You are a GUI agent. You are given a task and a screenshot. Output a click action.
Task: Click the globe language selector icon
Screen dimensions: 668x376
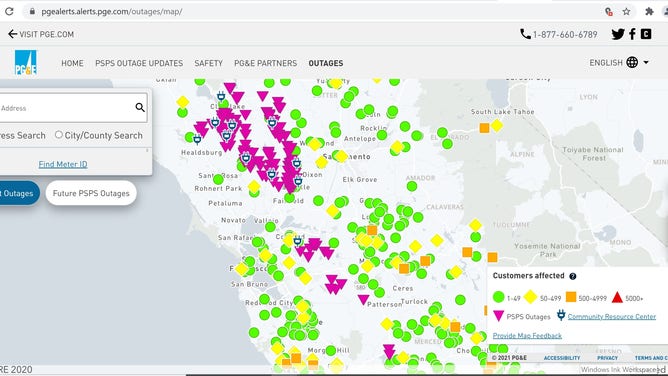coord(632,63)
